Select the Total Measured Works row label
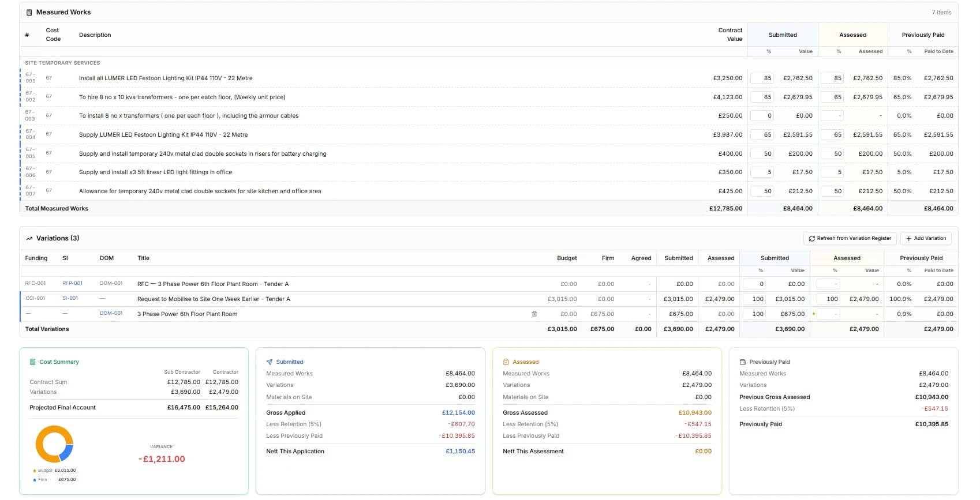The width and height of the screenshot is (980, 500). tap(57, 209)
